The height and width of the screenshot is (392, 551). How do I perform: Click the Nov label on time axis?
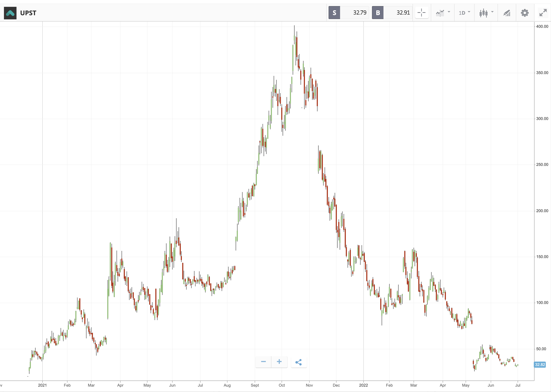tap(309, 385)
